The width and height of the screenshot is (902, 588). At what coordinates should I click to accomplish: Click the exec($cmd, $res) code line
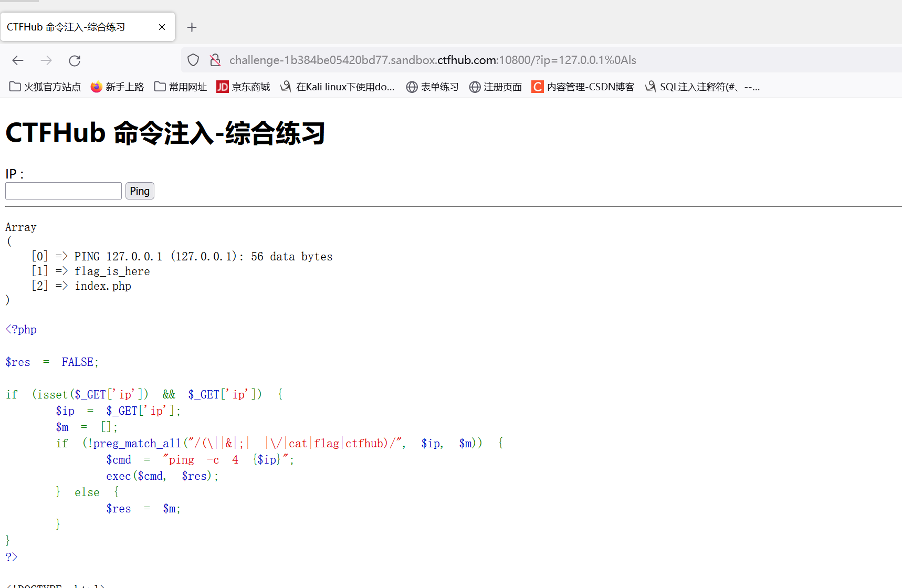pos(162,476)
